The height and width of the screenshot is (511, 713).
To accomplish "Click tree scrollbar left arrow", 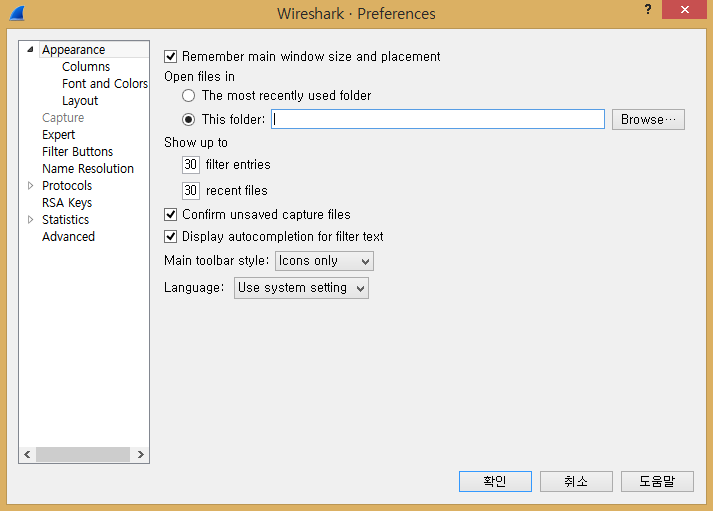I will (x=27, y=454).
